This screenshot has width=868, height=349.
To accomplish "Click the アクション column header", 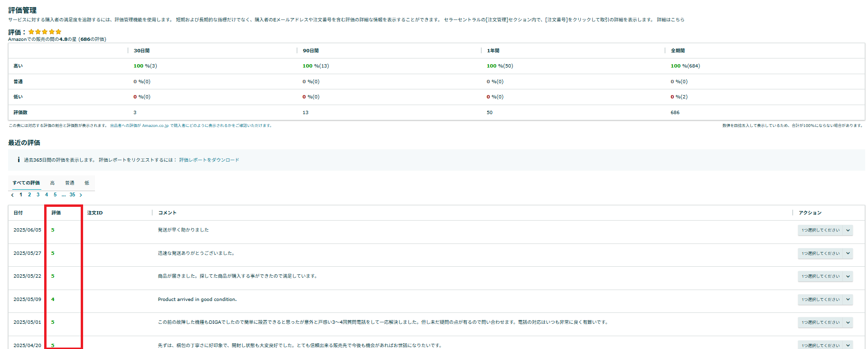I will 810,213.
